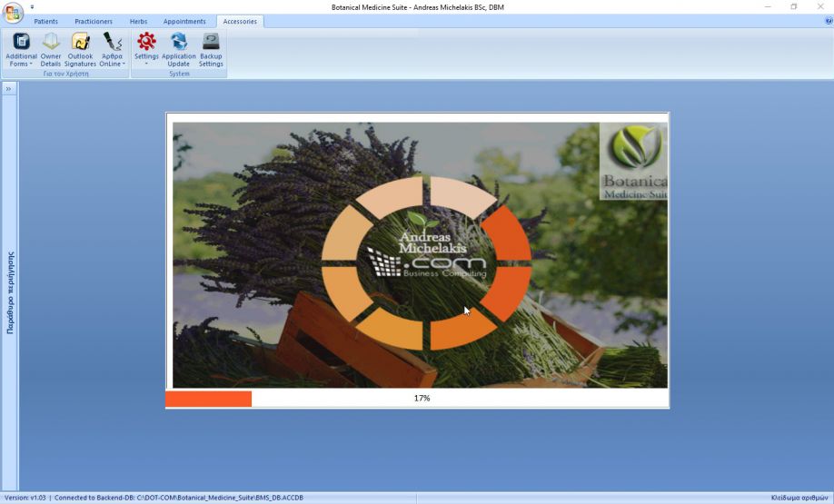834x504 pixels.
Task: Switch to the Patients tab
Action: pos(45,21)
